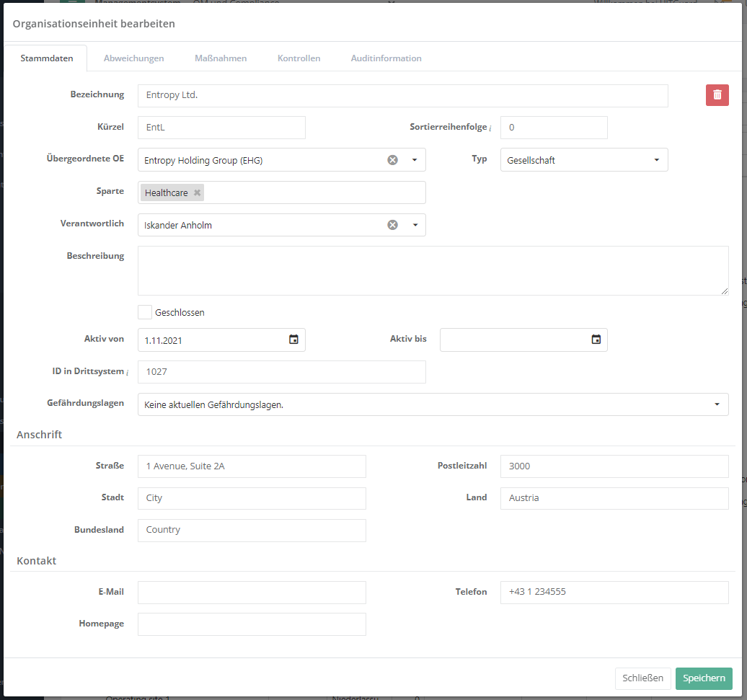Expand the Gefährdungslagen dropdown
The width and height of the screenshot is (747, 700).
click(717, 404)
